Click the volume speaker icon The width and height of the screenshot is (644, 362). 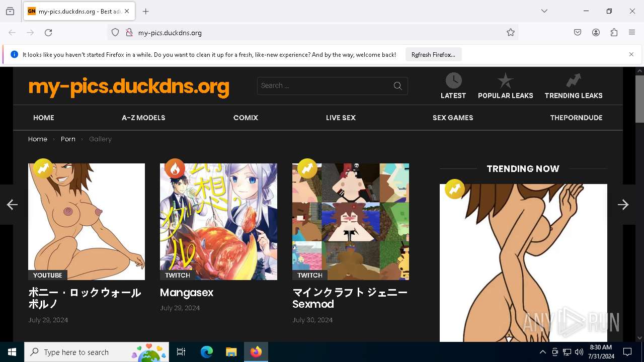point(579,352)
